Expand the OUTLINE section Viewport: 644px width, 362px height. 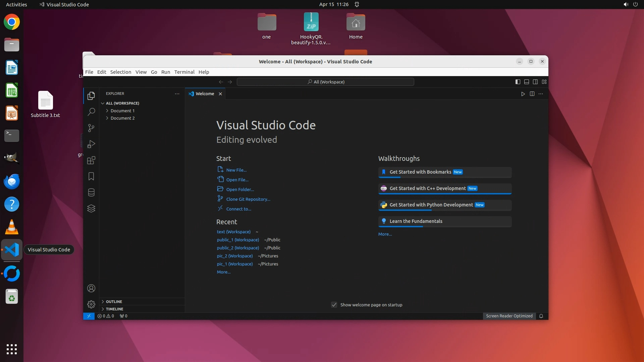pyautogui.click(x=114, y=302)
